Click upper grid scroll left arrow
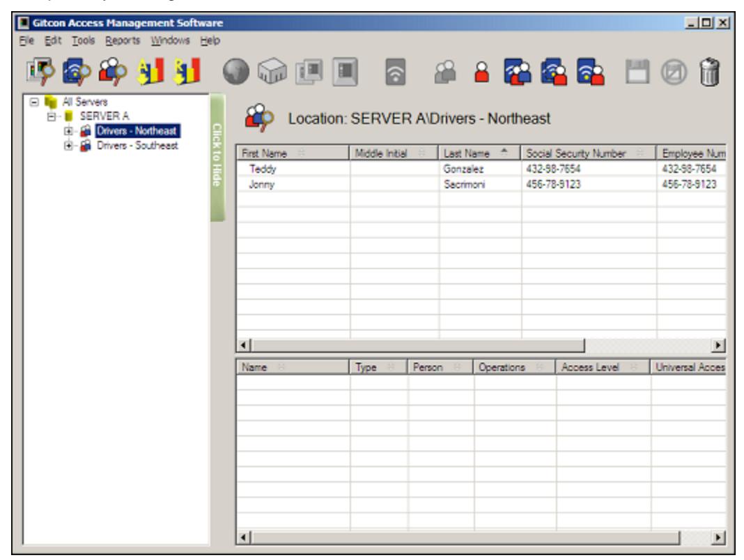The height and width of the screenshot is (560, 744). coord(243,345)
